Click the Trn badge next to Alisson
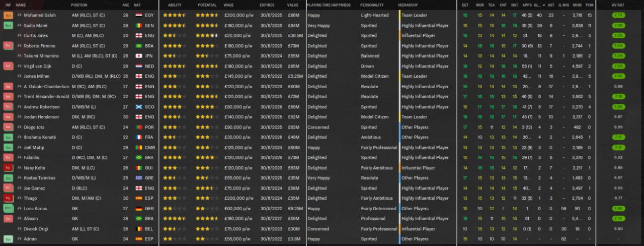 8,219
